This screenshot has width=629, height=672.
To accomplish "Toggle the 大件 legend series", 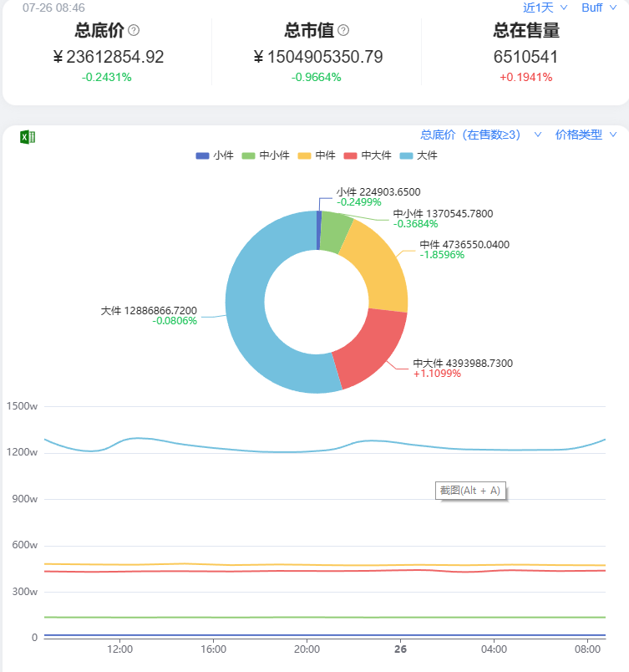I will coord(418,155).
